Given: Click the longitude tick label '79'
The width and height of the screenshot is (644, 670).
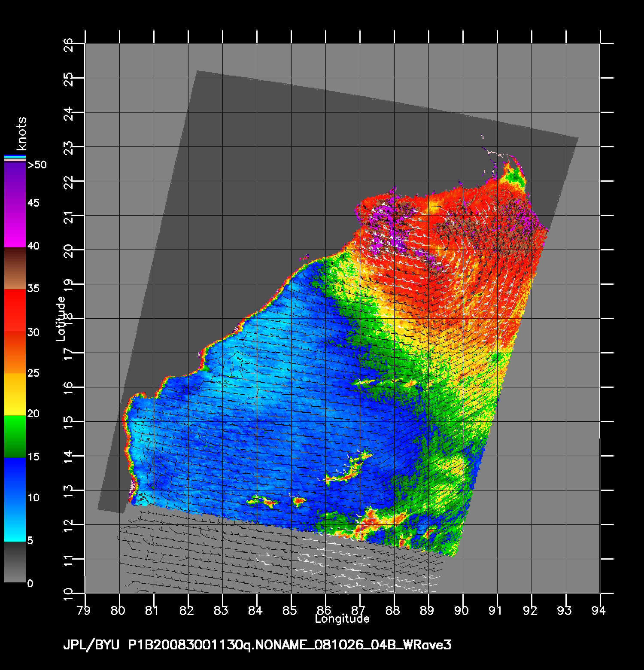Looking at the screenshot, I should click(x=84, y=610).
